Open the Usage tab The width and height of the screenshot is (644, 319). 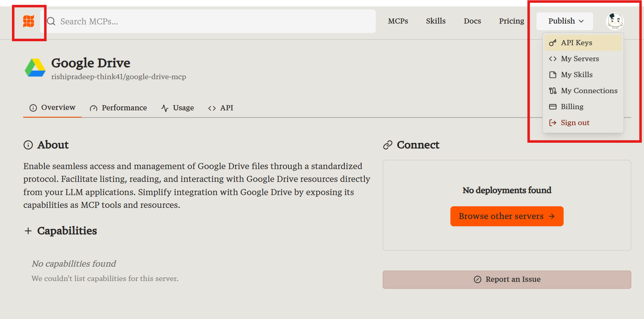[178, 108]
